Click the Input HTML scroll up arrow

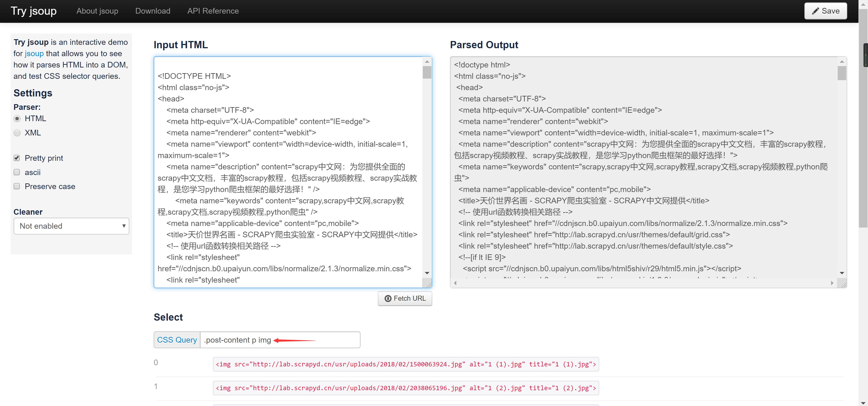[x=427, y=61]
